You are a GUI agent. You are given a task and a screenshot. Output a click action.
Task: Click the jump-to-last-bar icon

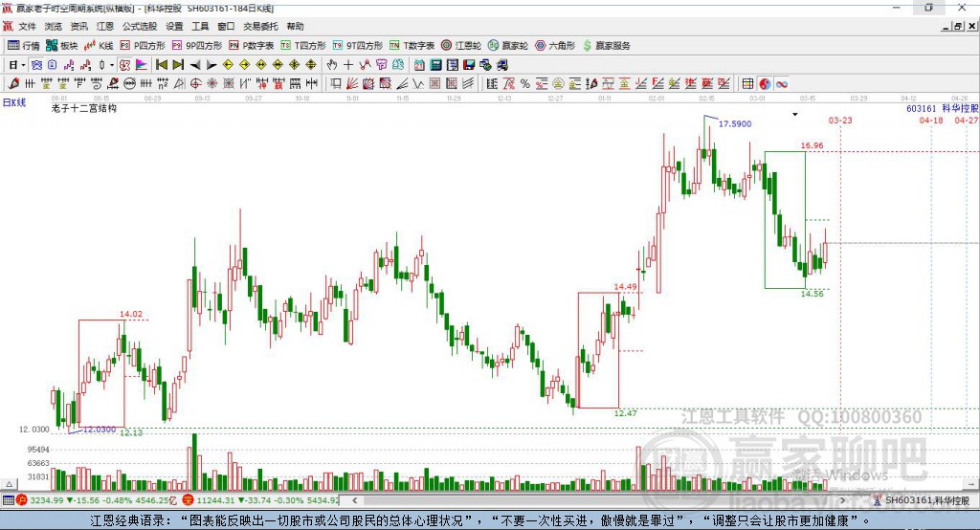click(178, 65)
